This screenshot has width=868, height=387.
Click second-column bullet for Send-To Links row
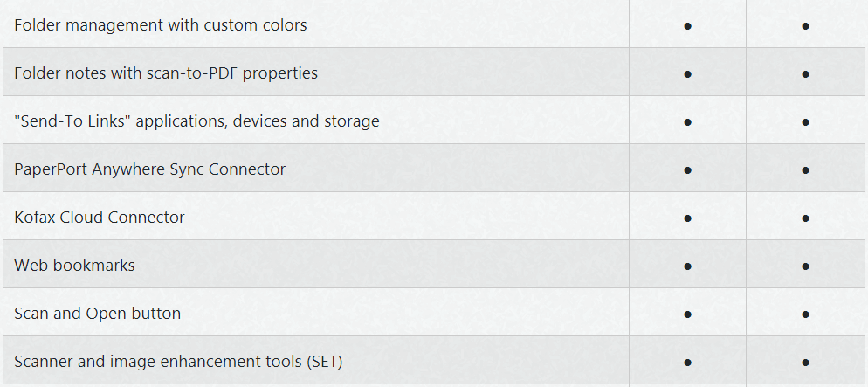[x=805, y=122]
